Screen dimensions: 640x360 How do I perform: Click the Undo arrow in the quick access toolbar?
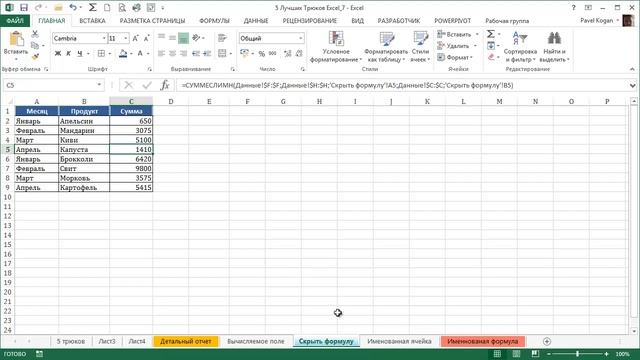(73, 8)
